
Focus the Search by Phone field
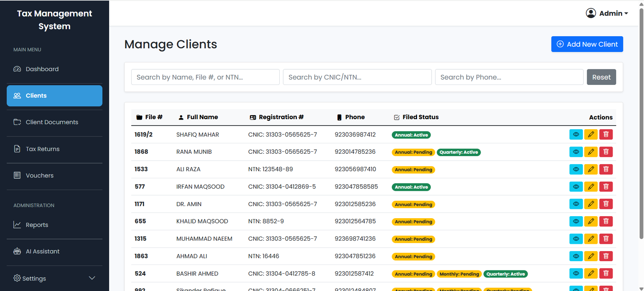click(509, 77)
